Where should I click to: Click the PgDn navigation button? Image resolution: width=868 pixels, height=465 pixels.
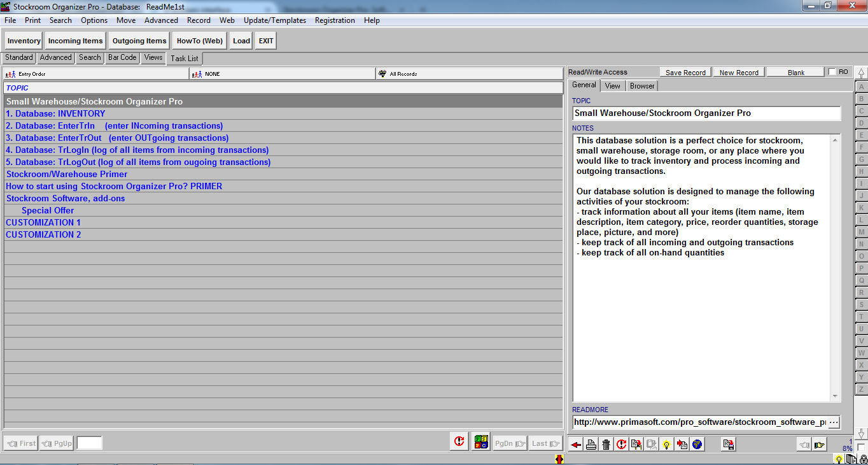[x=511, y=443]
